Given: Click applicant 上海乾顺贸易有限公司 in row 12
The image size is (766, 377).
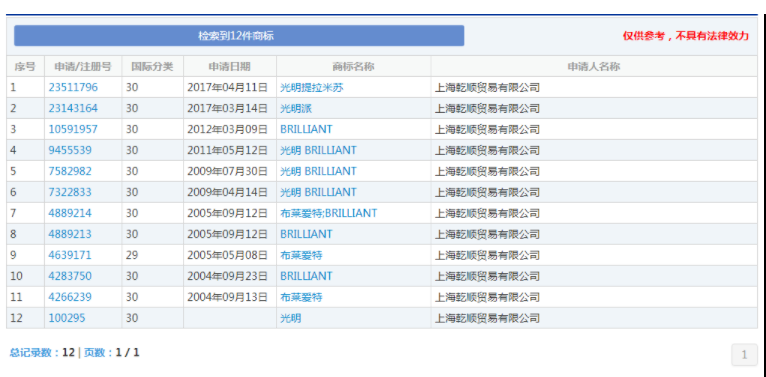Looking at the screenshot, I should tap(488, 318).
